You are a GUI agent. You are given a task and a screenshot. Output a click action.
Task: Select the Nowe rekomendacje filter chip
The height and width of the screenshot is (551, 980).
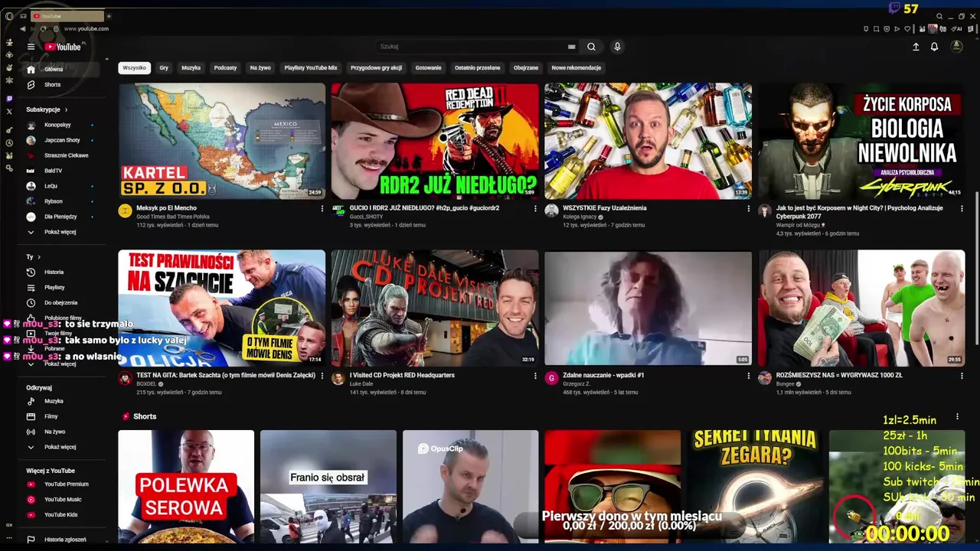pyautogui.click(x=577, y=68)
